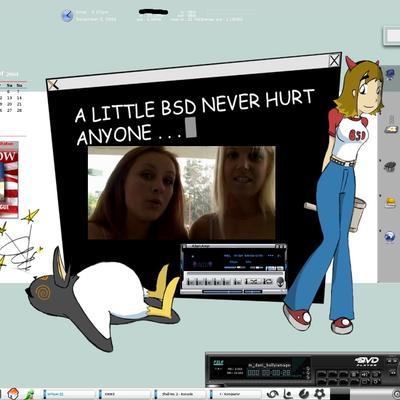Image resolution: width=400 pixels, height=400 pixels.
Task: Click the flag banner image in the left webpage
Action: [9, 180]
